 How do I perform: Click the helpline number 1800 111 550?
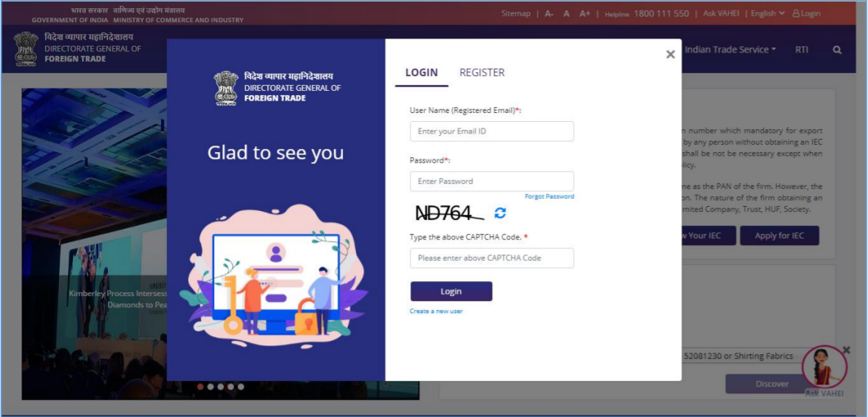[661, 14]
